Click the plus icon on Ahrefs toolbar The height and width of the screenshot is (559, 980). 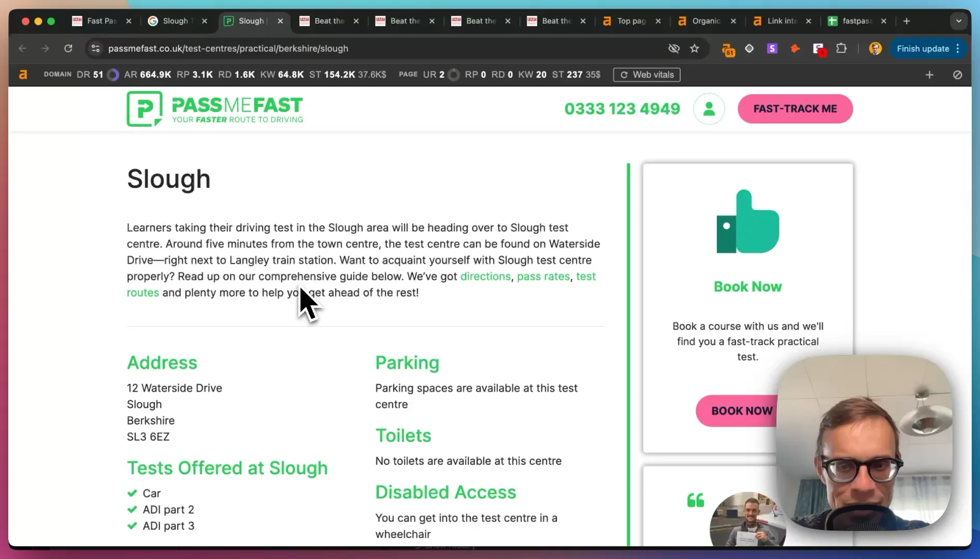point(929,75)
